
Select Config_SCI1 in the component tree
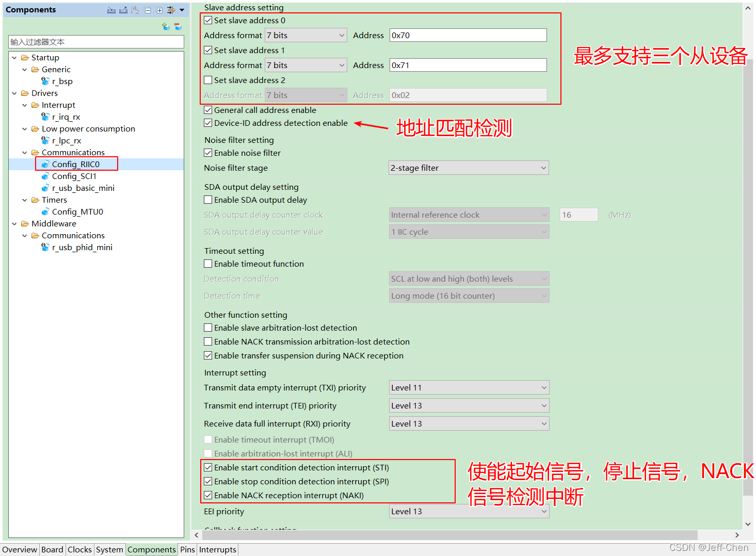pyautogui.click(x=74, y=176)
